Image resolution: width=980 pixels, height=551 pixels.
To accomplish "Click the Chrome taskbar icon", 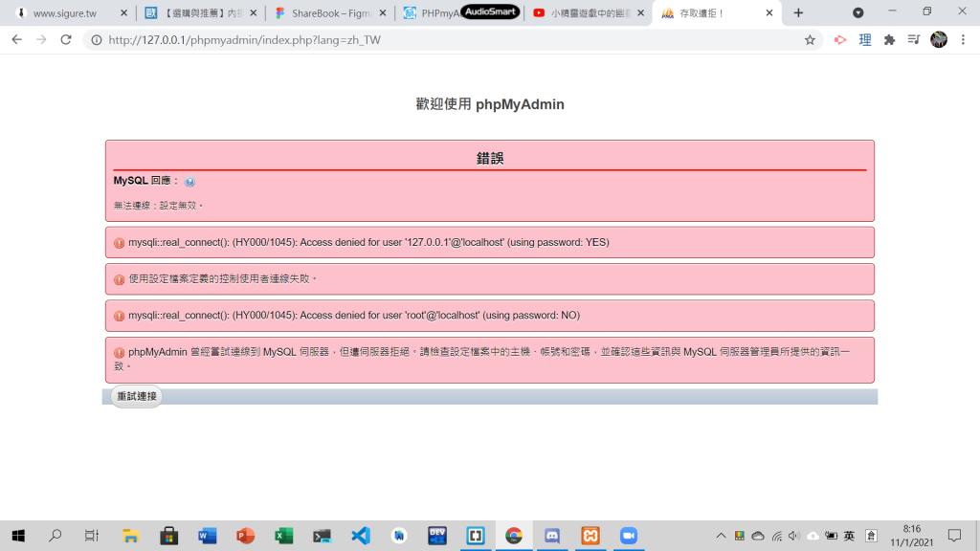I will click(x=514, y=536).
